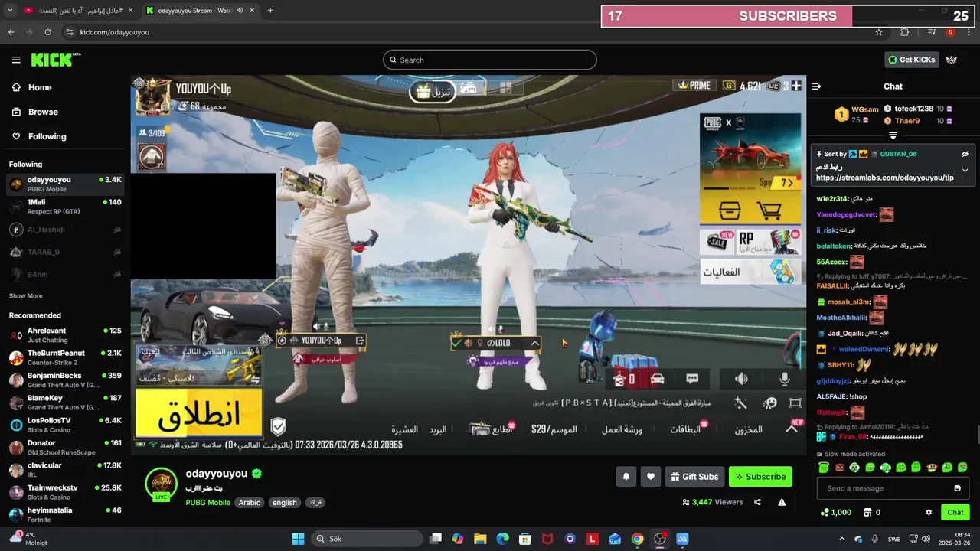Click browser back arrow

point(11,32)
